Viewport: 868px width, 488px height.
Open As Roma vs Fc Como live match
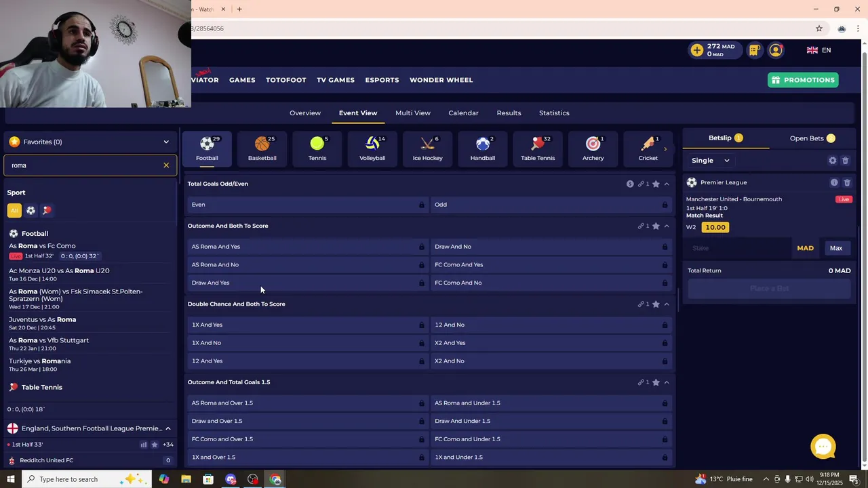[x=90, y=250]
